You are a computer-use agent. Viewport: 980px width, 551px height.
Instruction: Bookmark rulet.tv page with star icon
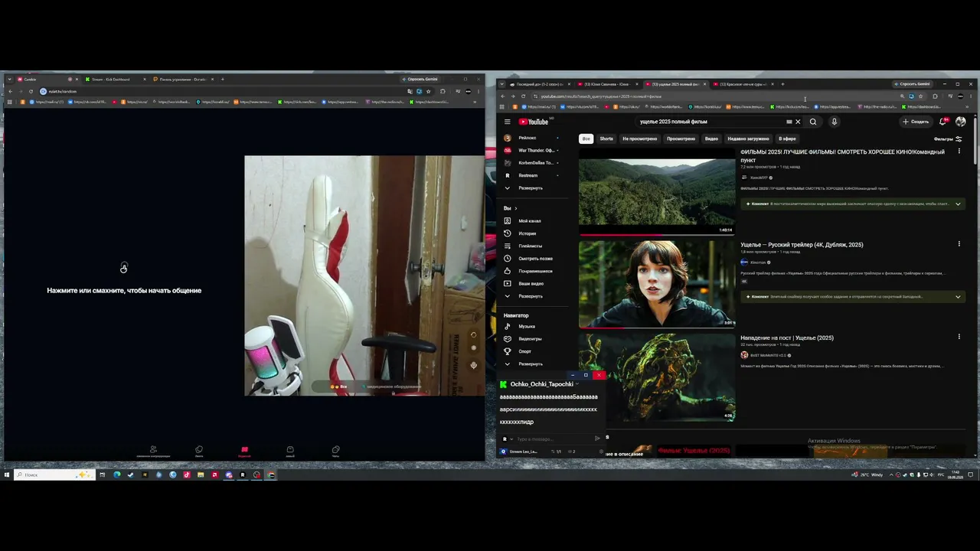[x=428, y=91]
